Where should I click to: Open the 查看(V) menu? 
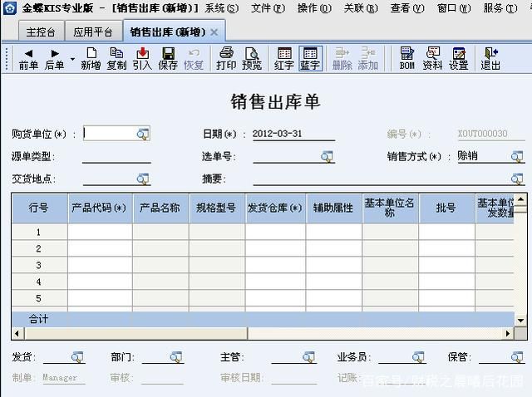pyautogui.click(x=407, y=7)
